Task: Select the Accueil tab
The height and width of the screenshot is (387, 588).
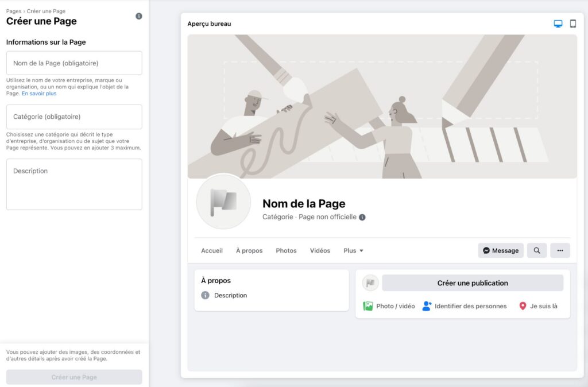Action: (x=212, y=250)
